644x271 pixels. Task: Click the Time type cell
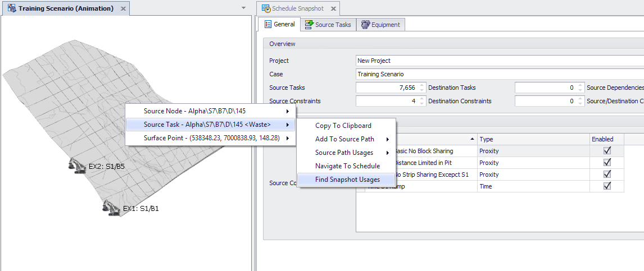533,186
